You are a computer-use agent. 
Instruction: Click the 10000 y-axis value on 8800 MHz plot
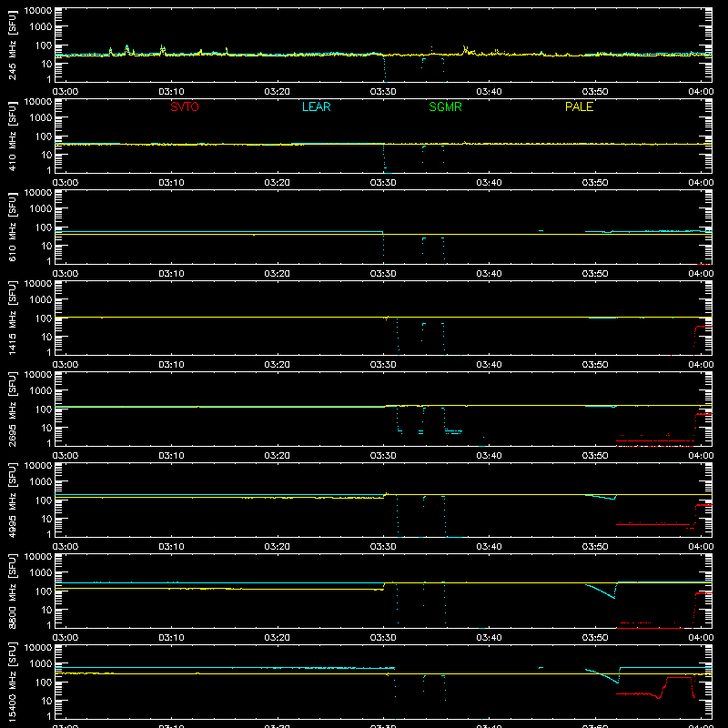pos(38,557)
